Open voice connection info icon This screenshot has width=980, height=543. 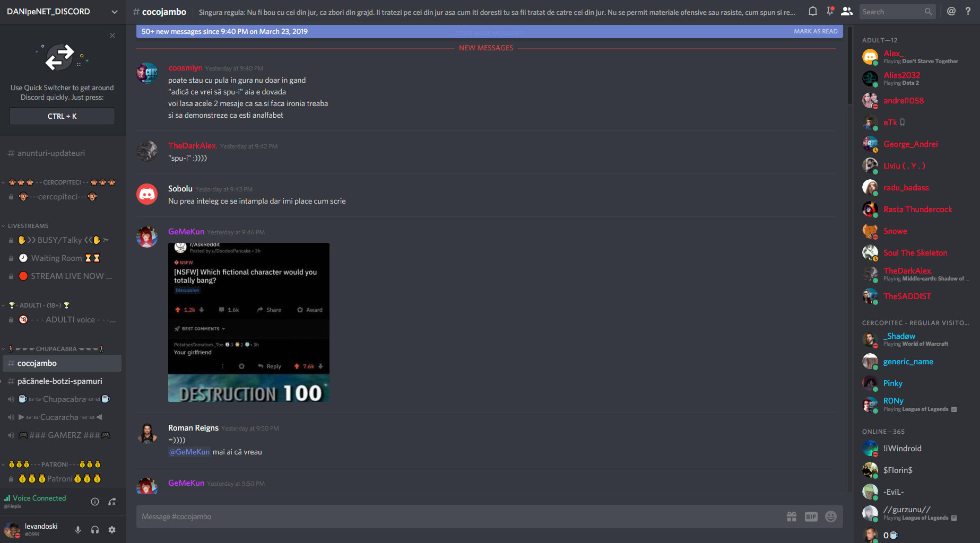[x=95, y=502]
